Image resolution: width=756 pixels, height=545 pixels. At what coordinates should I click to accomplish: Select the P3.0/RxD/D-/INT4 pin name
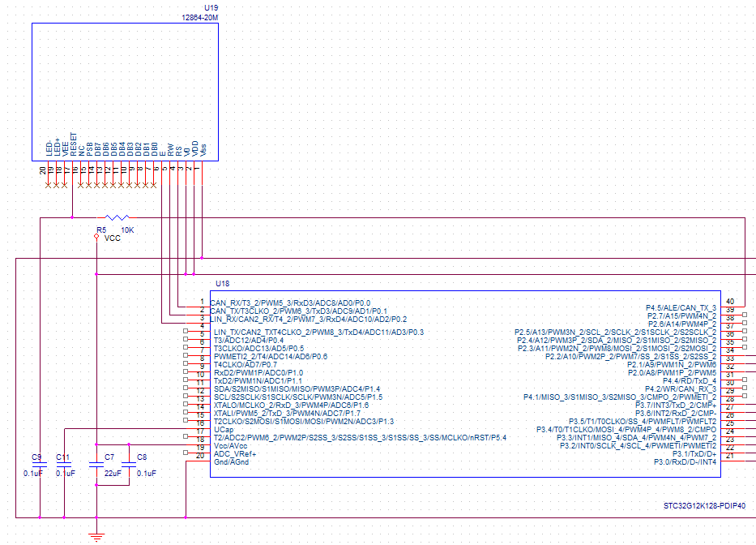pos(686,462)
